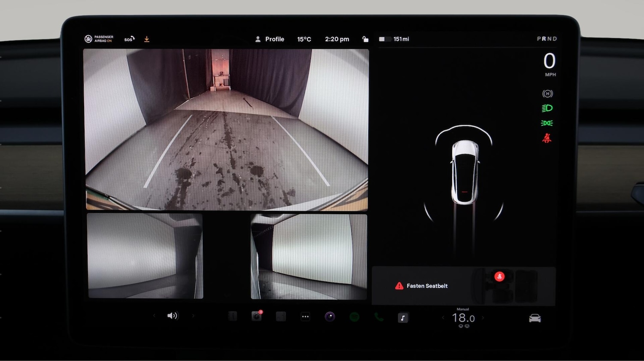Image resolution: width=644 pixels, height=361 pixels.
Task: Mute audio with the speaker icon
Action: tap(172, 316)
